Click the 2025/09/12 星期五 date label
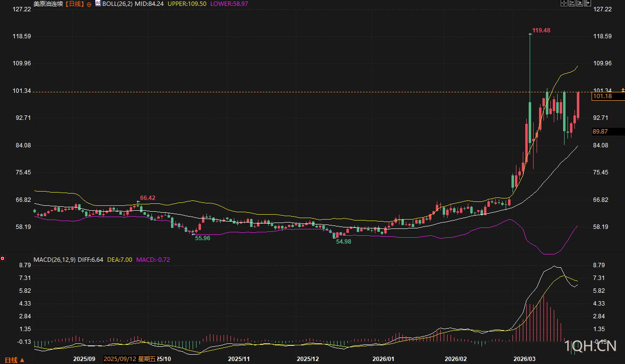The height and width of the screenshot is (364, 625). click(130, 359)
